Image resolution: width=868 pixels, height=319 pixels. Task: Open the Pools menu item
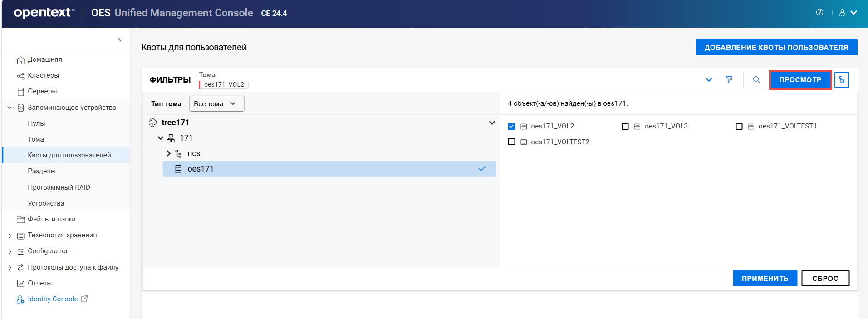(x=36, y=123)
